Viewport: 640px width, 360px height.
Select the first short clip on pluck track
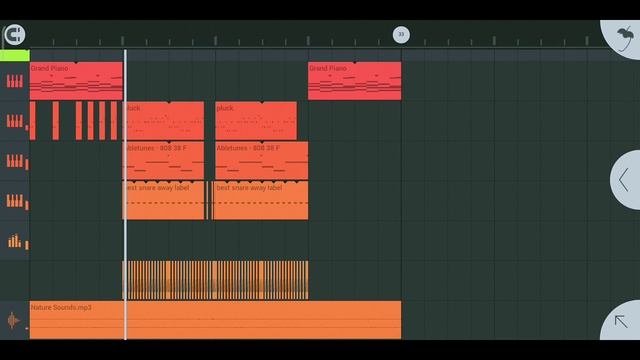coord(33,121)
